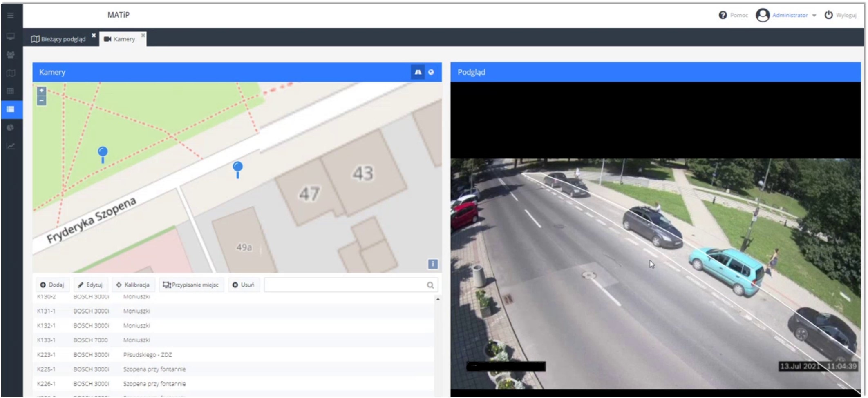Screen dimensions: 868x398
Task: Click the Pomoc help icon
Action: [723, 15]
